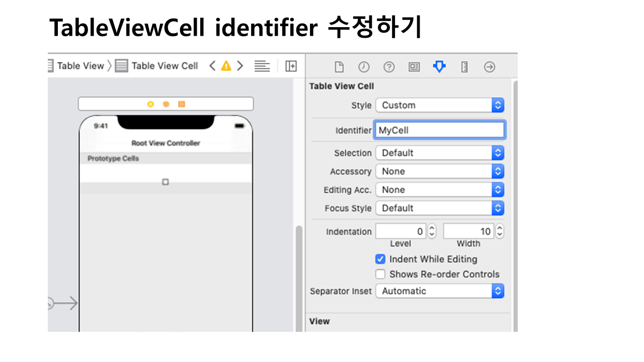Uncheck Indent While Editing checkbox
Image resolution: width=644 pixels, height=362 pixels.
[380, 259]
